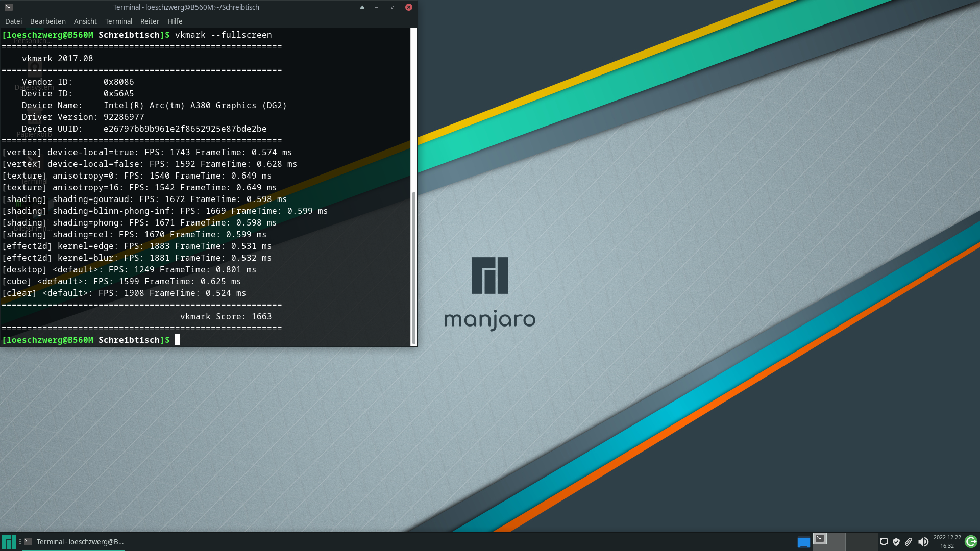Screen dimensions: 980x551
Task: Open the Ansicht menu
Action: click(x=85, y=21)
